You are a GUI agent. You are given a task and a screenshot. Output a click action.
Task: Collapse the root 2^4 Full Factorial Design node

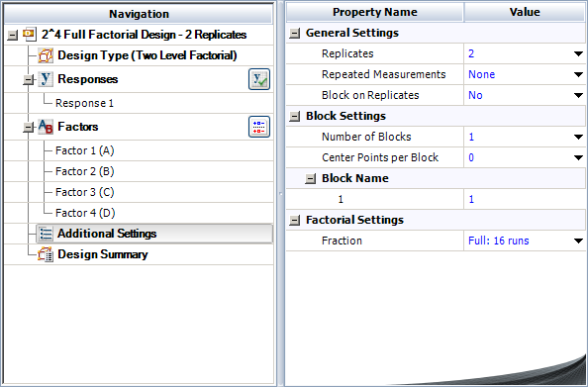tap(13, 36)
